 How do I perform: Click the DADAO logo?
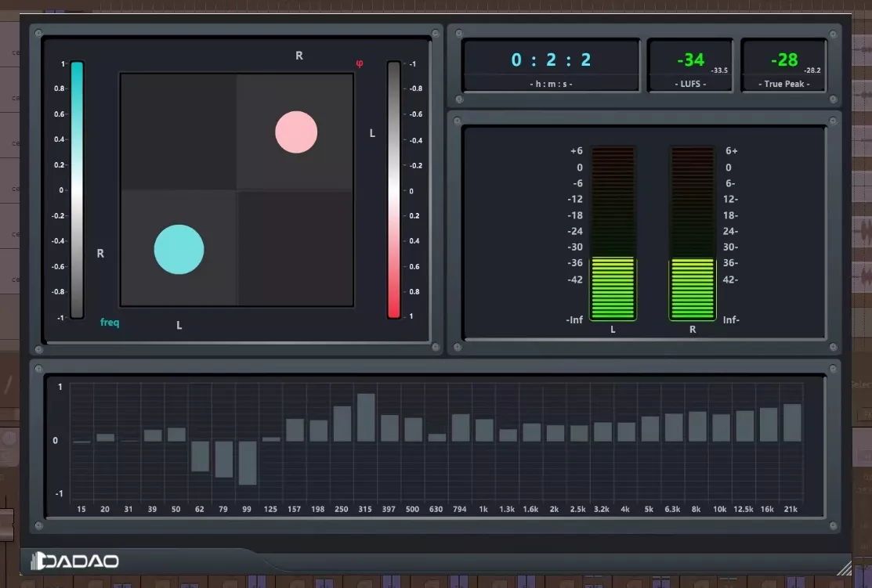(75, 561)
